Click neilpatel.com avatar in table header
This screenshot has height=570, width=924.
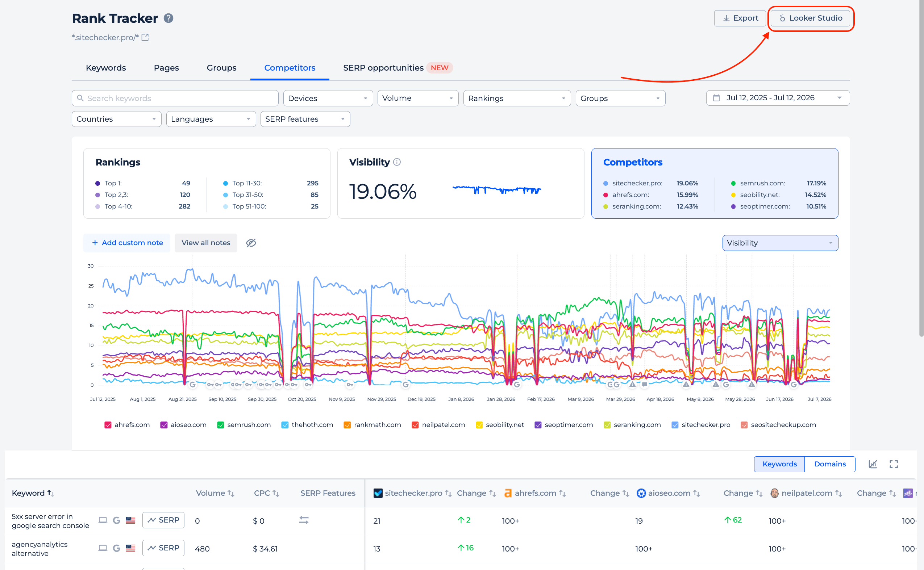click(774, 493)
